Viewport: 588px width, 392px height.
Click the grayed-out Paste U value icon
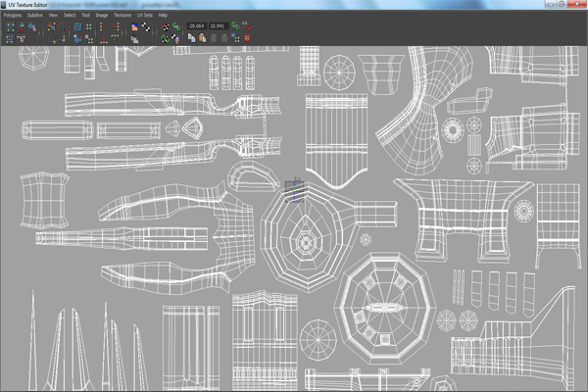point(214,38)
